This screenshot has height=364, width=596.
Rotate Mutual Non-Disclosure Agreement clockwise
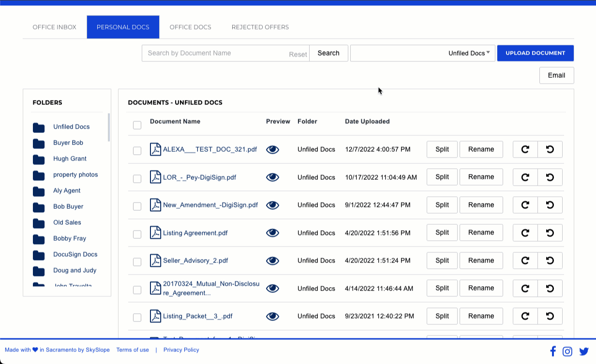pos(525,288)
